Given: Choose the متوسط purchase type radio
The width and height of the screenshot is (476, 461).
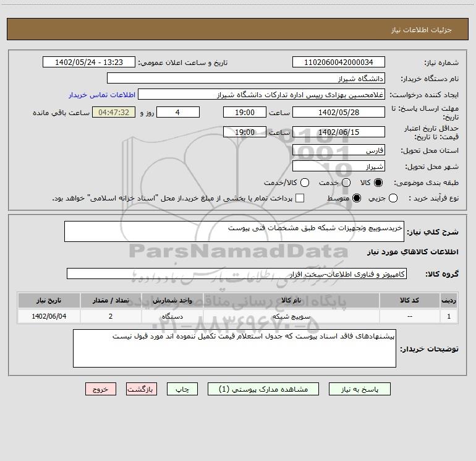Looking at the screenshot, I should [x=357, y=198].
